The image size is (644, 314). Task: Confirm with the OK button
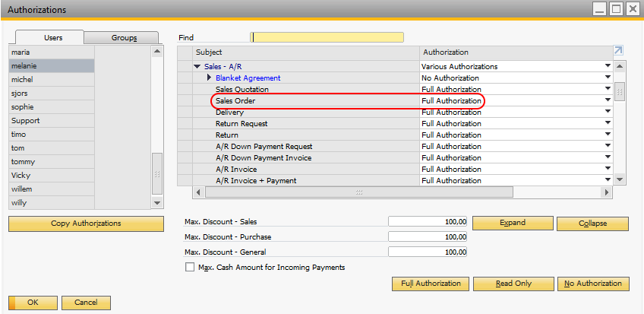33,303
